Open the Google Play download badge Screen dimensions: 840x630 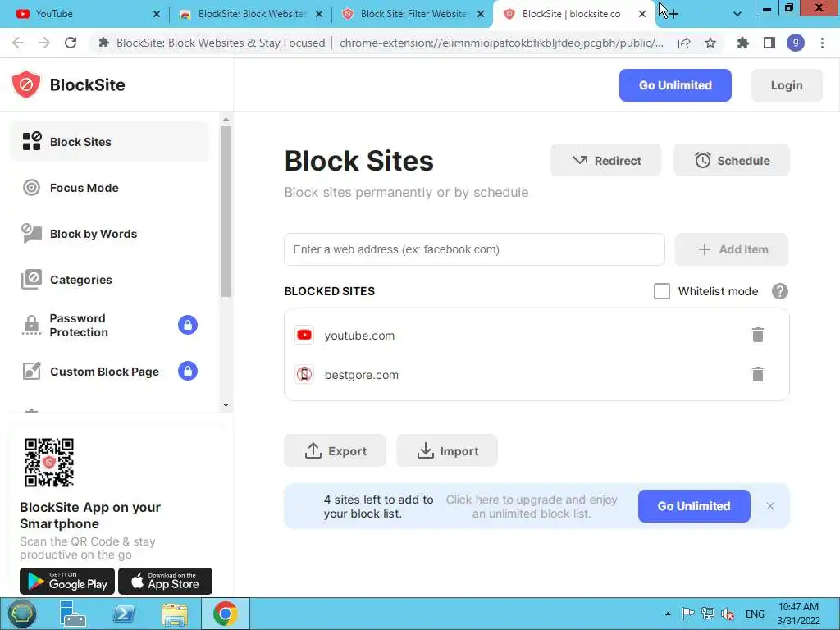click(x=67, y=581)
